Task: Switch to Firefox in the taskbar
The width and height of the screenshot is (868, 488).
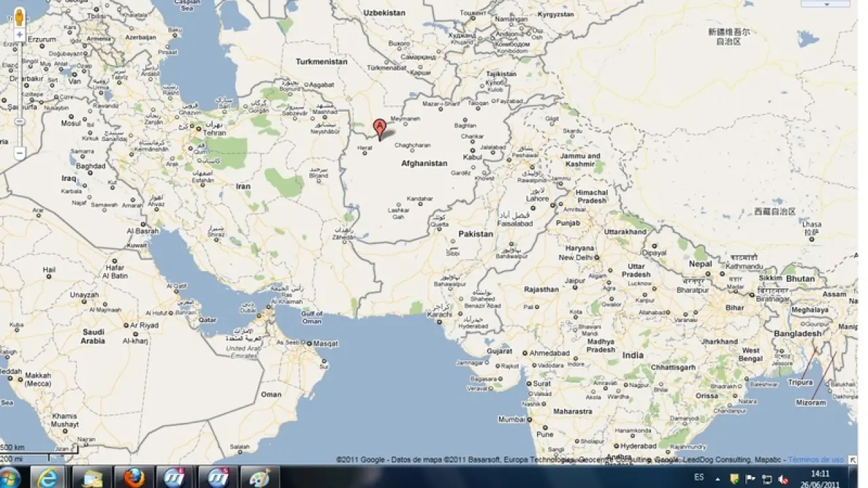Action: point(134,477)
